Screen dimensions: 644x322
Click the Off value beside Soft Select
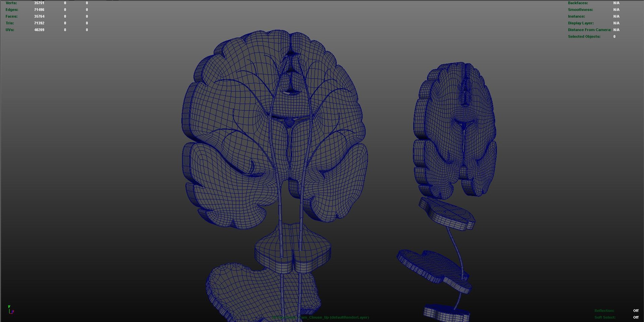click(x=636, y=317)
